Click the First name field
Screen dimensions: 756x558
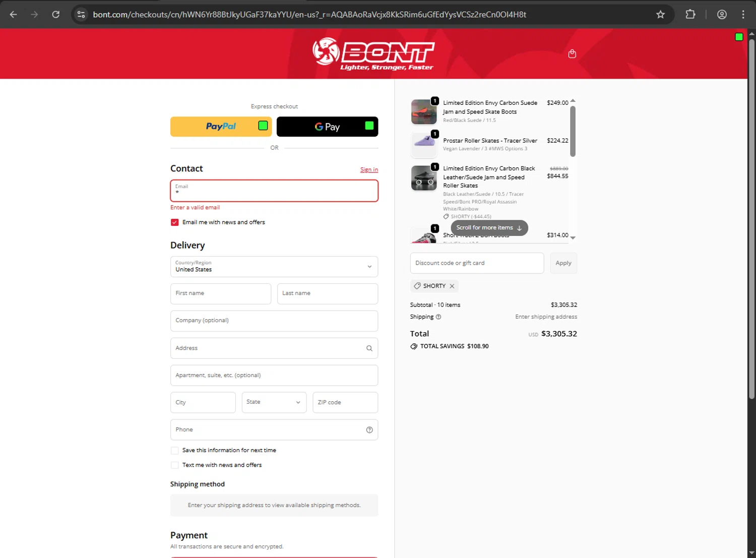(221, 294)
